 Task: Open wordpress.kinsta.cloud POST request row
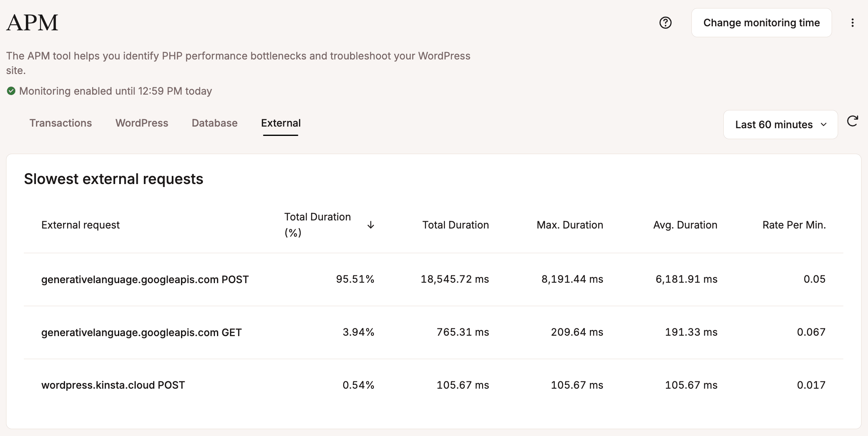point(434,385)
